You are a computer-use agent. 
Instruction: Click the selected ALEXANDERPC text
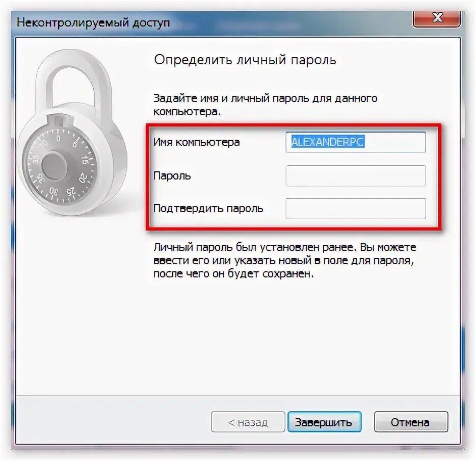click(328, 142)
